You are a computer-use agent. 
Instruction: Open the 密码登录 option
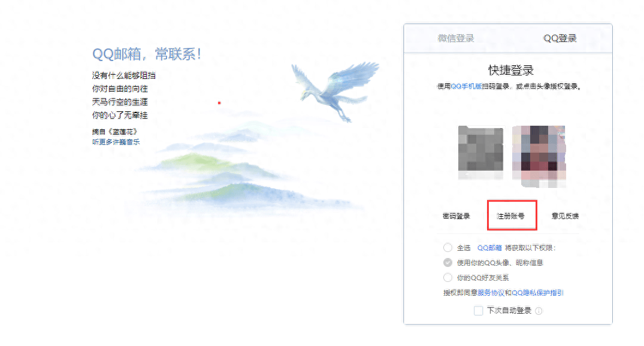[456, 216]
